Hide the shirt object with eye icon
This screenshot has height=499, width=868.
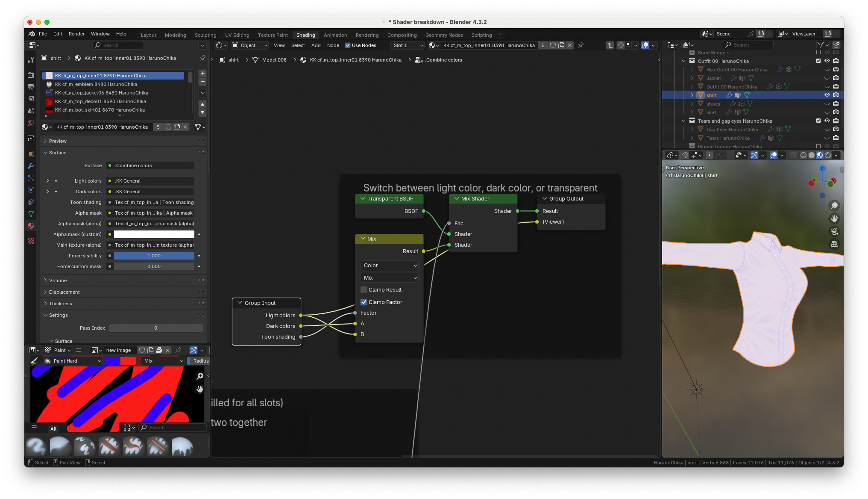(827, 95)
